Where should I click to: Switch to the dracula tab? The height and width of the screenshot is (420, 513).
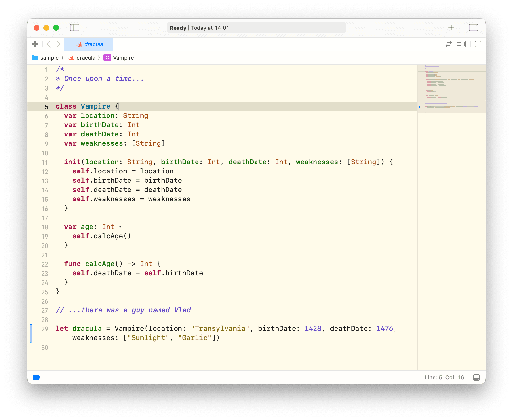[89, 44]
